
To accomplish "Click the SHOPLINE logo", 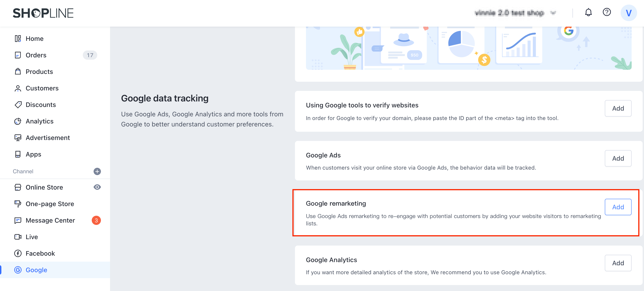I will point(43,13).
